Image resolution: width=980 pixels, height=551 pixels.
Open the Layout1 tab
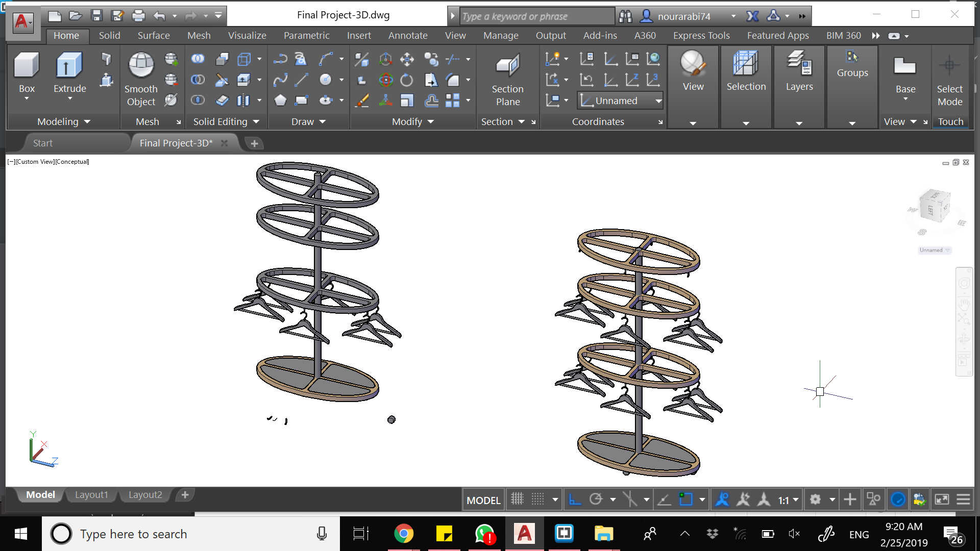coord(91,495)
